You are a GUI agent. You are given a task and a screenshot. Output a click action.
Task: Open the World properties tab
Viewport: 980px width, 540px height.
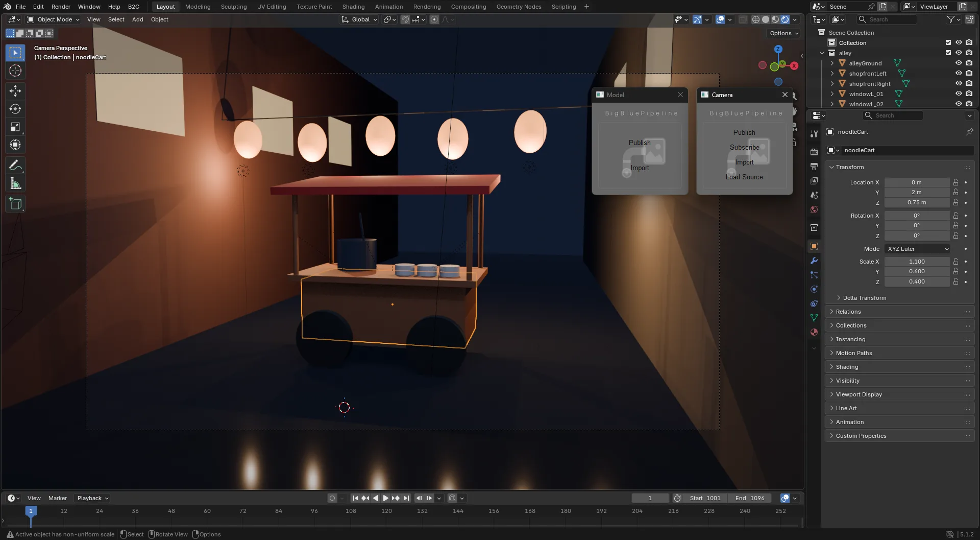(x=814, y=209)
